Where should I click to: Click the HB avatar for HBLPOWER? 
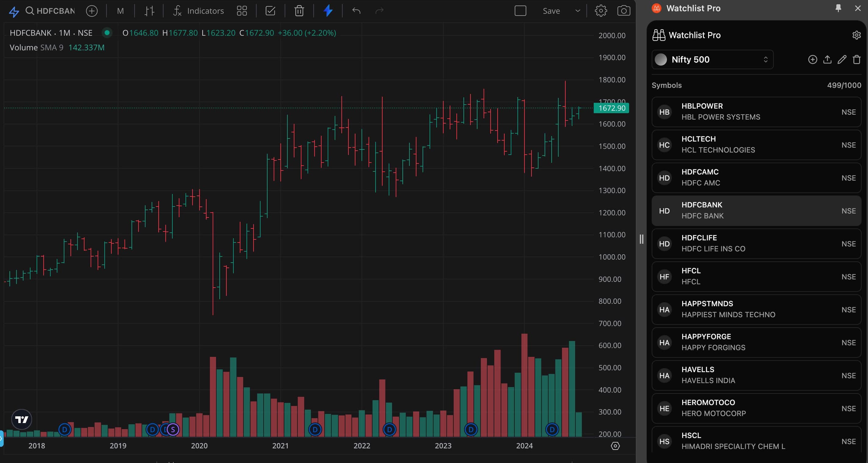(x=664, y=112)
